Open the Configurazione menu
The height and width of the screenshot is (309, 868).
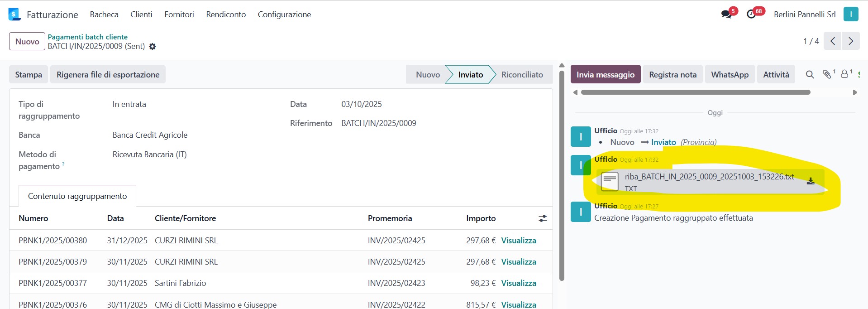(x=284, y=14)
